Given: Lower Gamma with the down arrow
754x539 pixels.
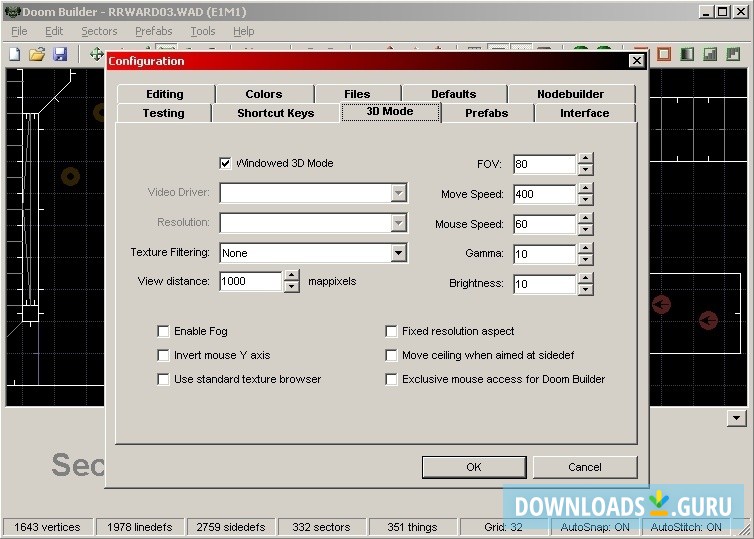Looking at the screenshot, I should pyautogui.click(x=585, y=260).
